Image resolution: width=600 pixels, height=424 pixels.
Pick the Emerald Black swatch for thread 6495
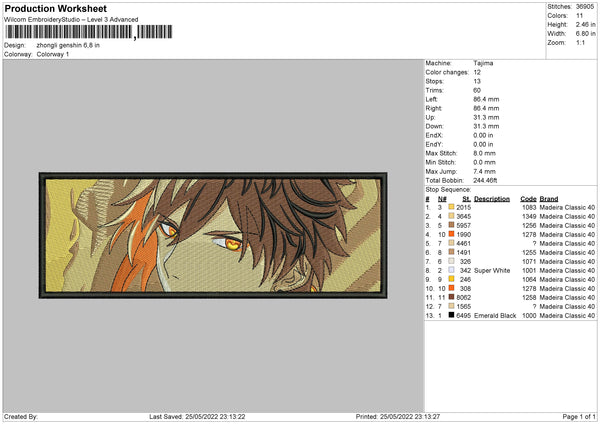452,315
